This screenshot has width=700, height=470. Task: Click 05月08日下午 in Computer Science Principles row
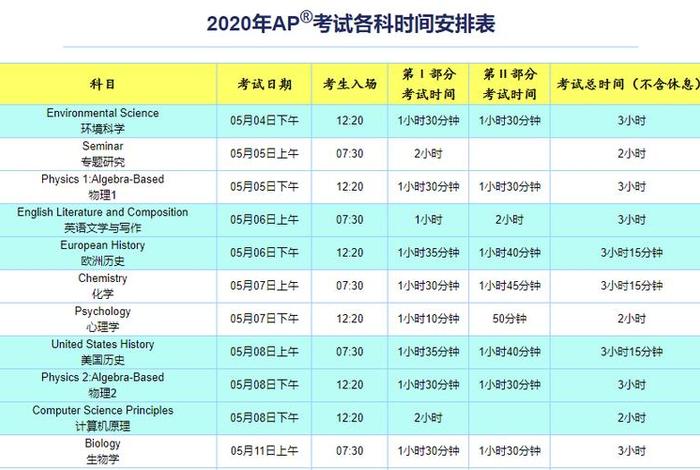264,418
